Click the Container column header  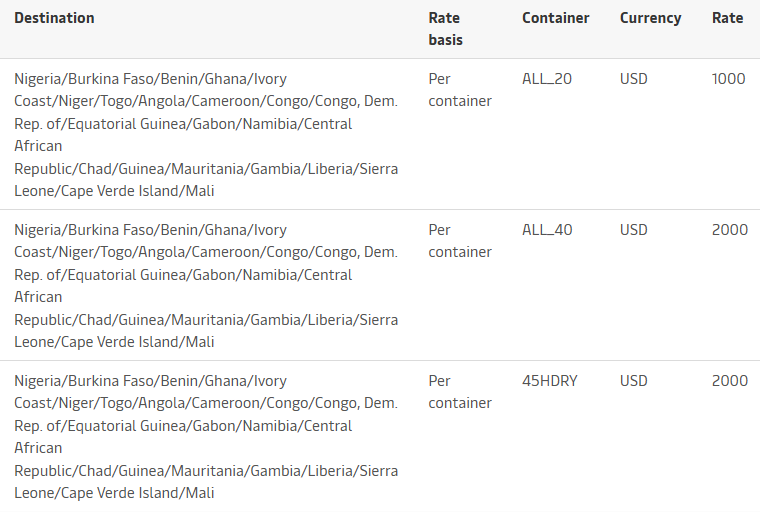pos(555,18)
